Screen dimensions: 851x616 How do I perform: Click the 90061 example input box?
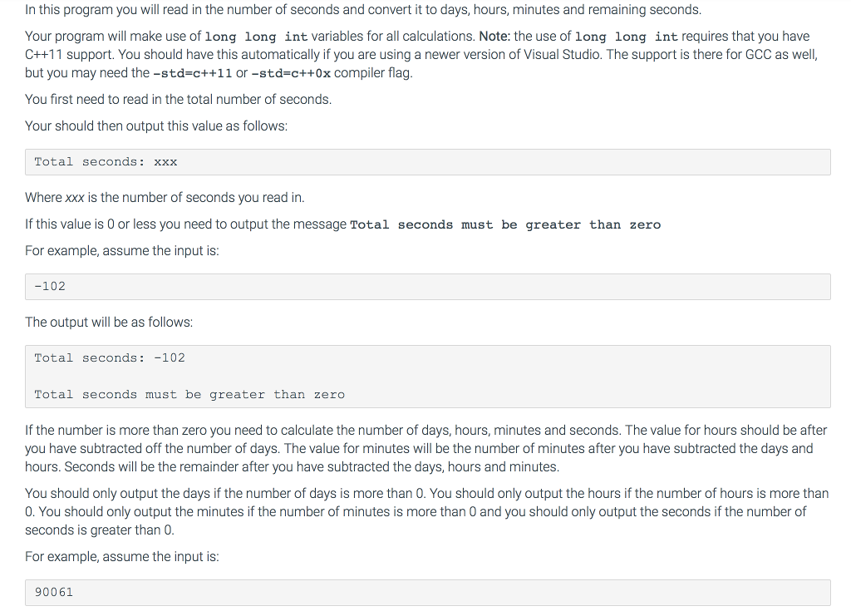click(x=428, y=593)
